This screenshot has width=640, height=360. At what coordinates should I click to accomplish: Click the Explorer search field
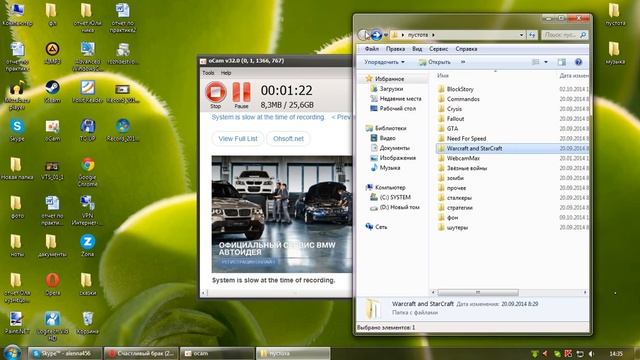tap(564, 35)
